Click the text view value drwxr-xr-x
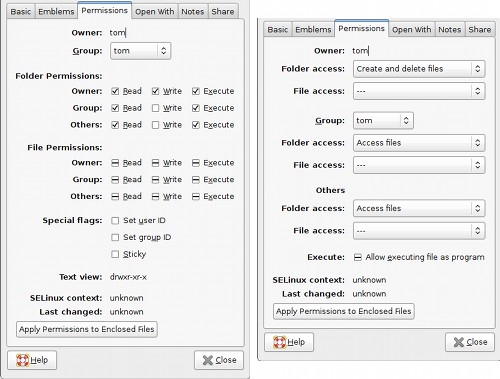This screenshot has height=379, width=500. [128, 277]
